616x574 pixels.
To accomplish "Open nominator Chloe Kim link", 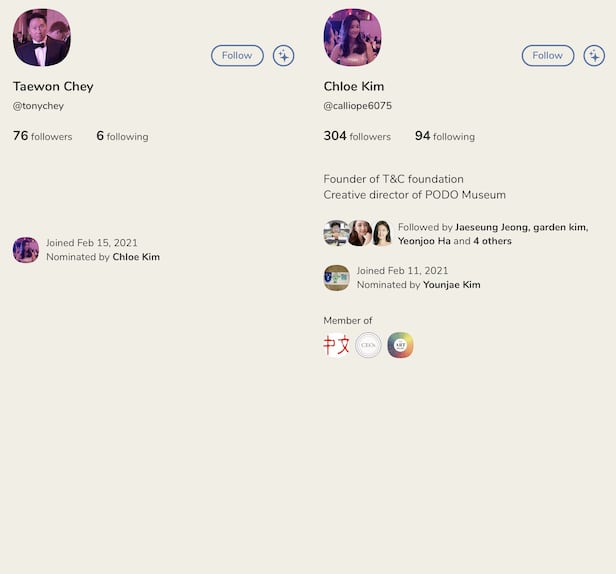I will point(136,257).
